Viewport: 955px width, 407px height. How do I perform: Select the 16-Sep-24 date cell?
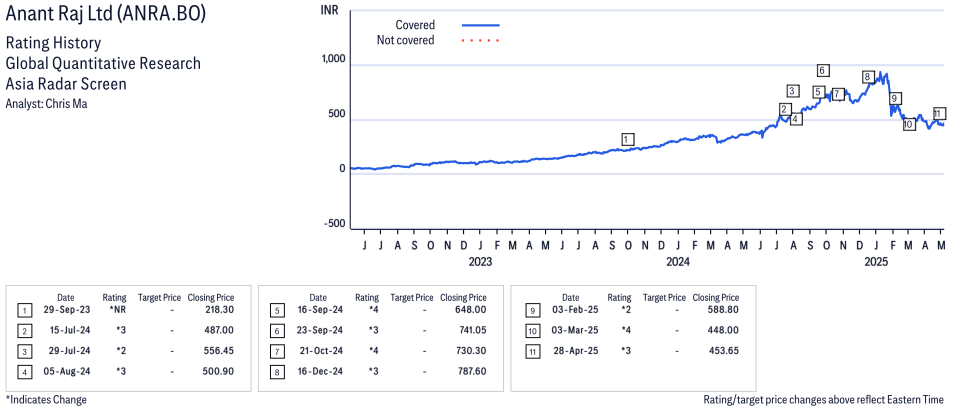pos(319,310)
